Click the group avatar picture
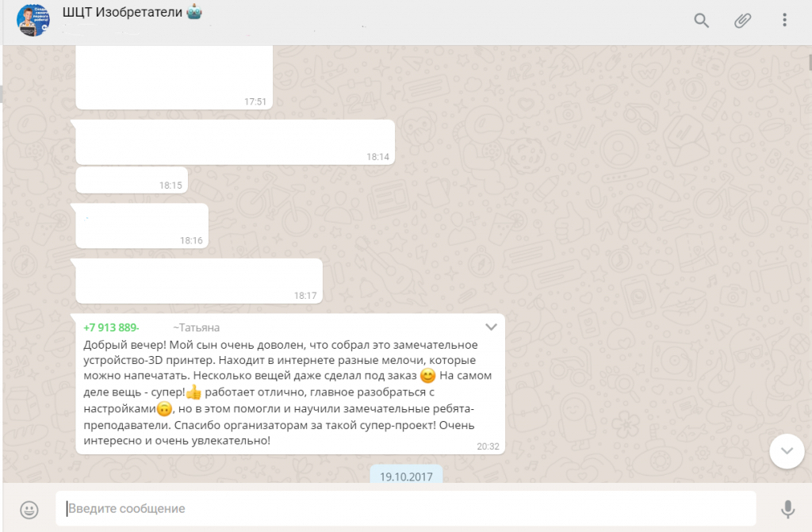 (x=33, y=21)
